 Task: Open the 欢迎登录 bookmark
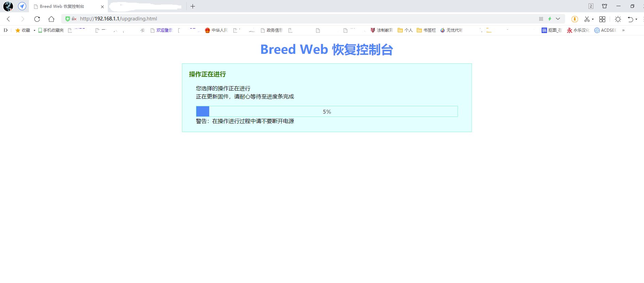click(x=162, y=30)
